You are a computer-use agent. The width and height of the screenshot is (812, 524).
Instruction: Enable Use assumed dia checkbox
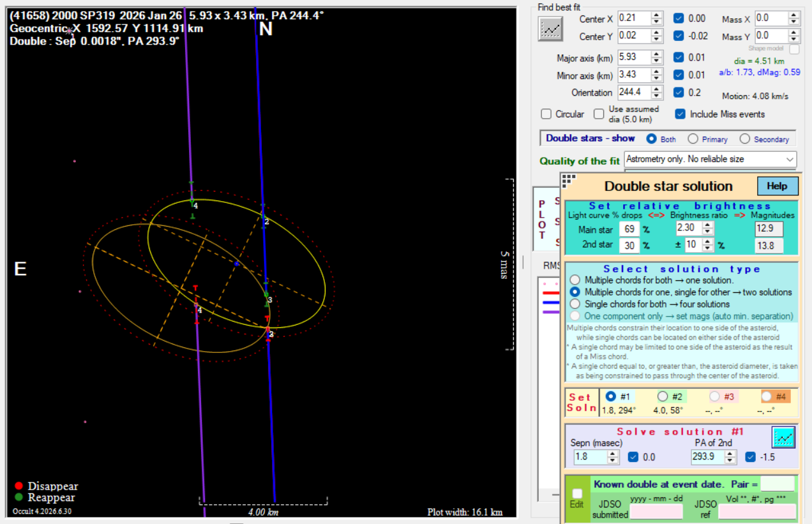click(x=599, y=114)
